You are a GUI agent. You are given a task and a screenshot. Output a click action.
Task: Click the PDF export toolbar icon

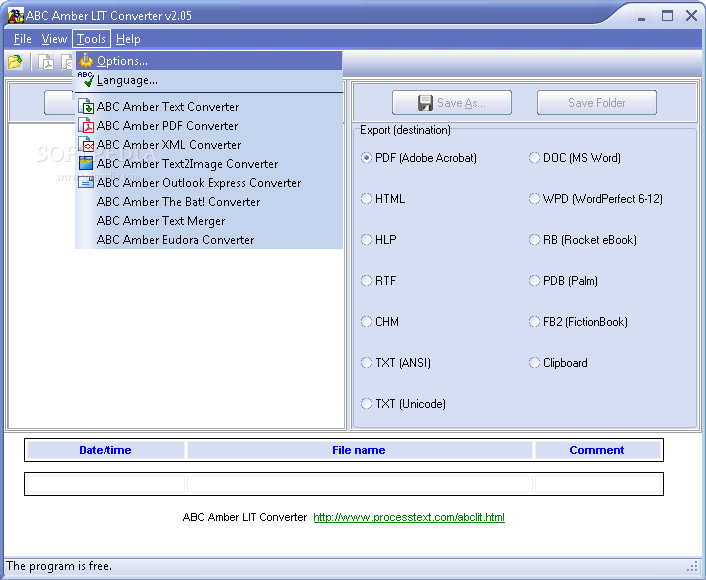coord(46,62)
